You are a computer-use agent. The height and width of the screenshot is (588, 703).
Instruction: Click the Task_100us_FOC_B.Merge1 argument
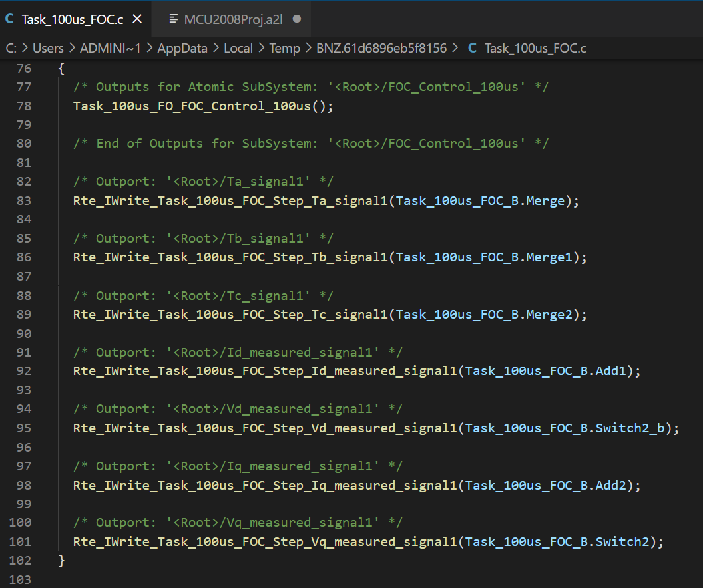484,257
